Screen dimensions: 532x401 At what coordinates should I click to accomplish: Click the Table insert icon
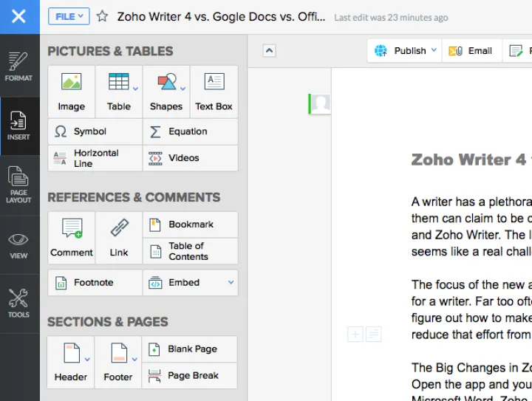(x=118, y=91)
